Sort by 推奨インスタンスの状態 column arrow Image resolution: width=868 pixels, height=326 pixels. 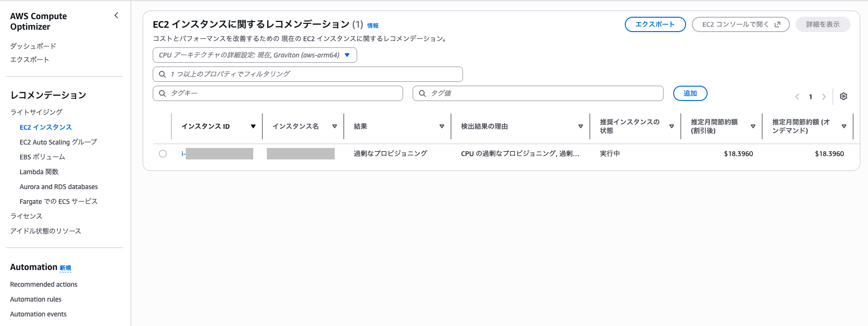672,126
